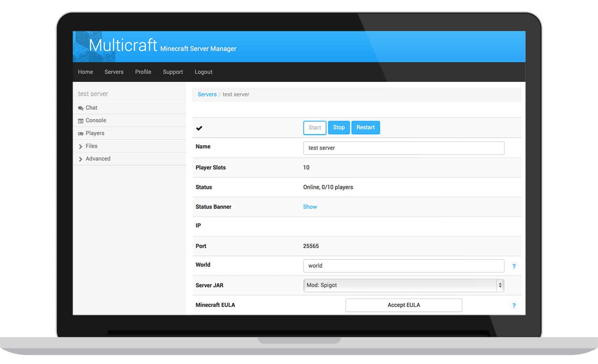Expand the Advanced section chevron
The image size is (598, 364).
click(81, 159)
